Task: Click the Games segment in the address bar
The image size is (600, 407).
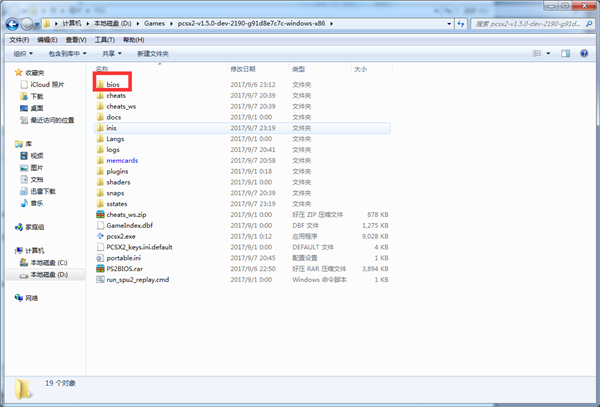Action: [155, 24]
